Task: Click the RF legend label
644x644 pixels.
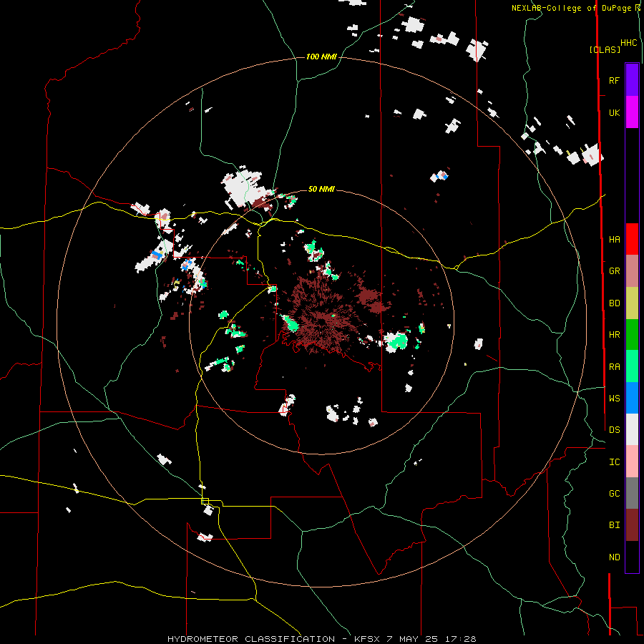Action: coord(614,80)
